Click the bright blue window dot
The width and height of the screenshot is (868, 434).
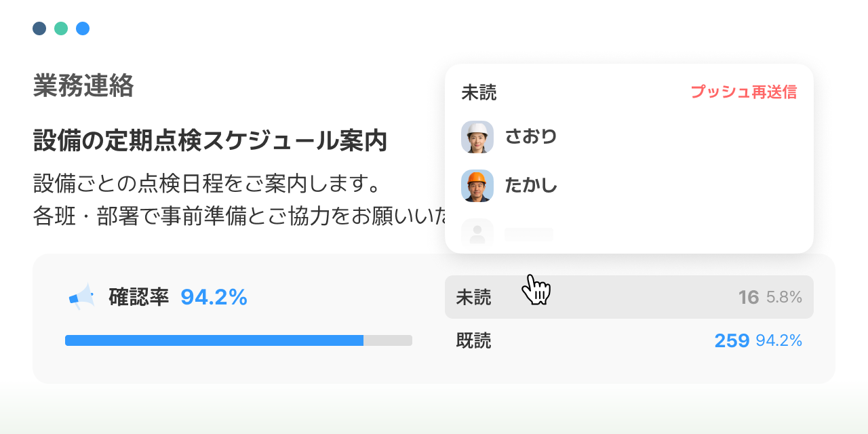(x=83, y=28)
